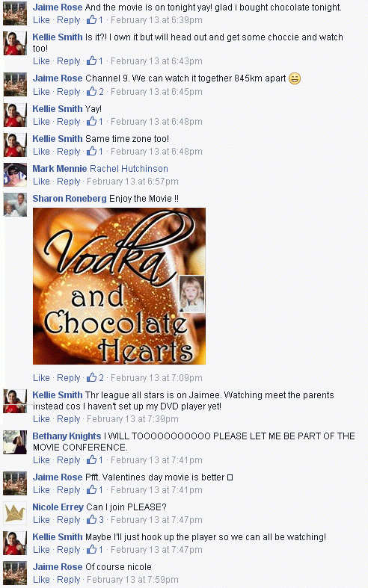Image resolution: width=368 pixels, height=588 pixels.
Task: Click thumbs-up count on Nicole Errey's comment
Action: (x=101, y=520)
